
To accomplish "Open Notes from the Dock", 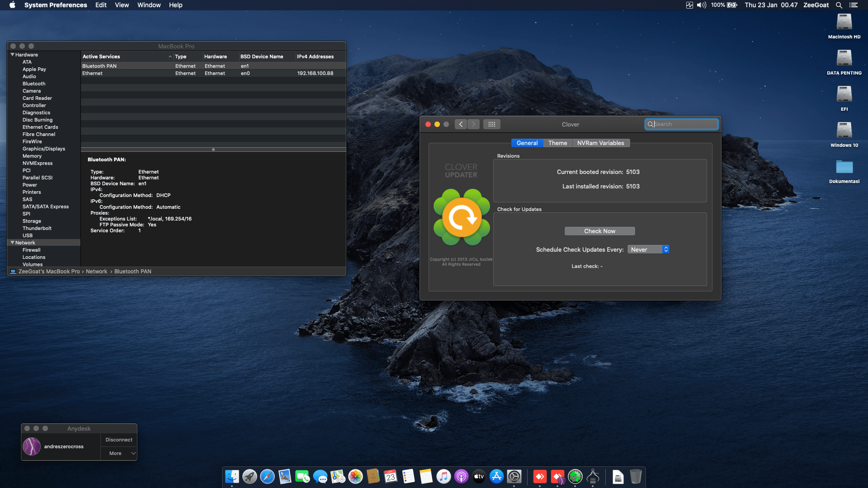I will pyautogui.click(x=426, y=476).
